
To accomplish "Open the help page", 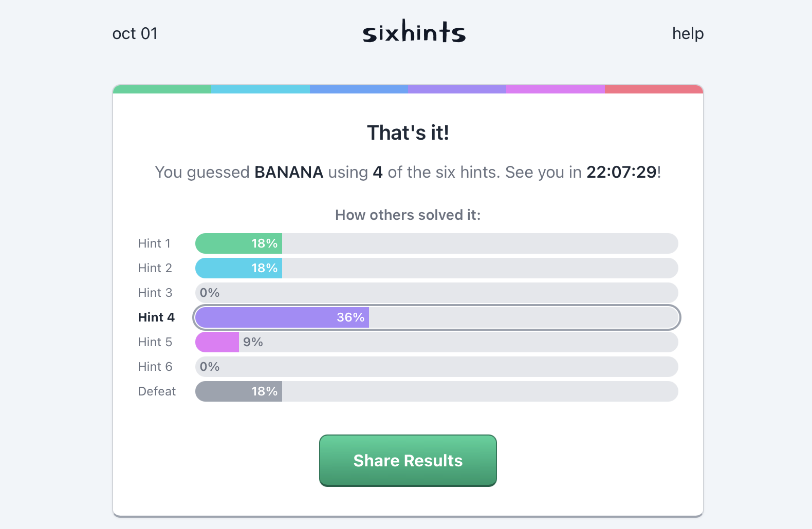I will pyautogui.click(x=687, y=33).
